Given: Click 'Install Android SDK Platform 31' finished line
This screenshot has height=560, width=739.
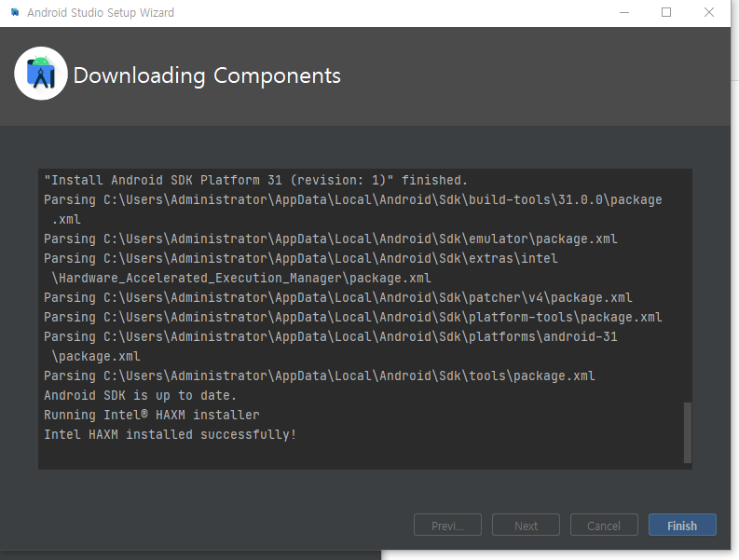Looking at the screenshot, I should click(x=255, y=180).
